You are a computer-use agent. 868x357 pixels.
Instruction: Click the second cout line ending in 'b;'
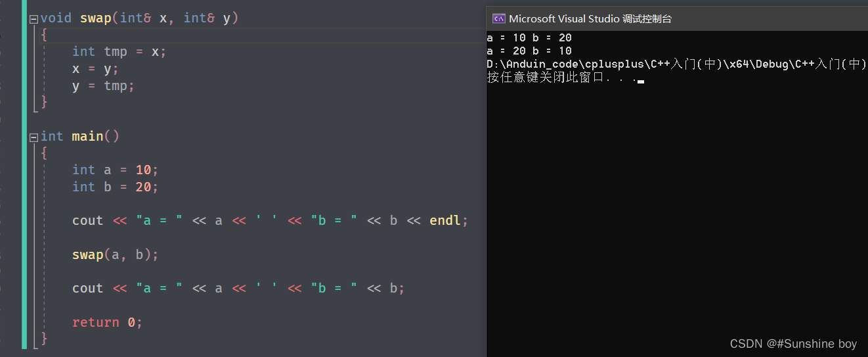pyautogui.click(x=238, y=288)
